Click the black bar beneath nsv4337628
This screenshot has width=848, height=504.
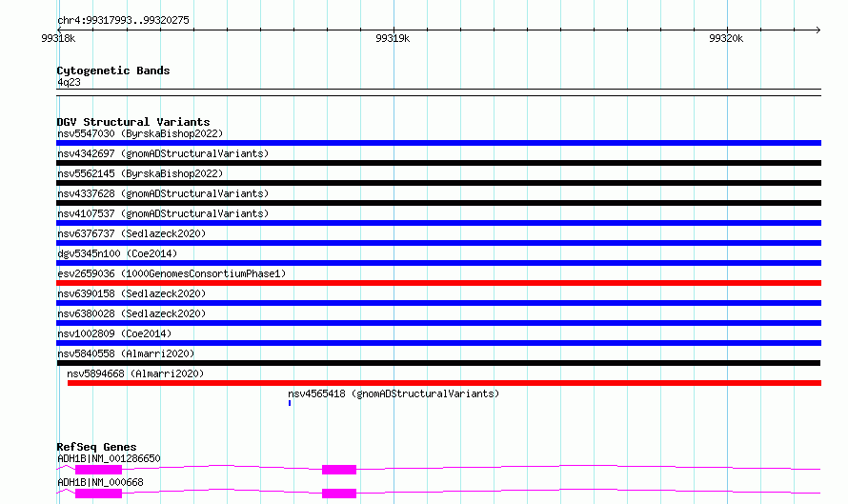coord(438,203)
